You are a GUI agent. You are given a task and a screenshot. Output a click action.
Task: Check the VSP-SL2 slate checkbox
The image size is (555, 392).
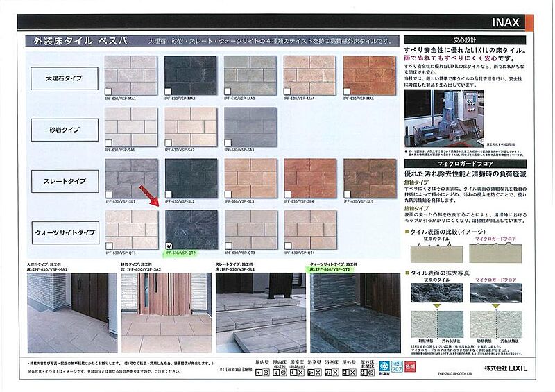pyautogui.click(x=169, y=194)
